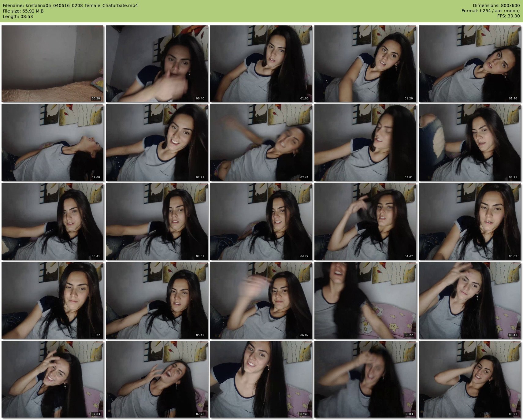Pick the frame marked 01:20
523x420 pixels.
365,64
